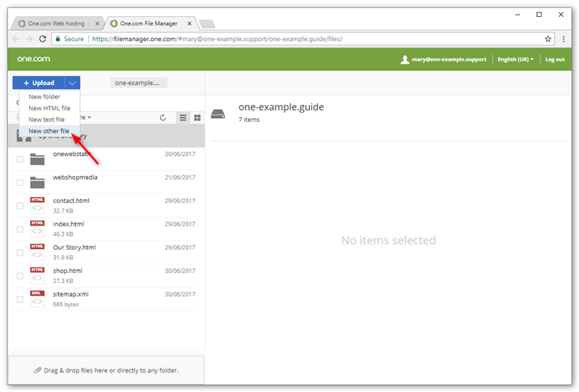Viewport: 579px width, 392px height.
Task: Click the webshopmedia folder icon
Action: point(37,183)
